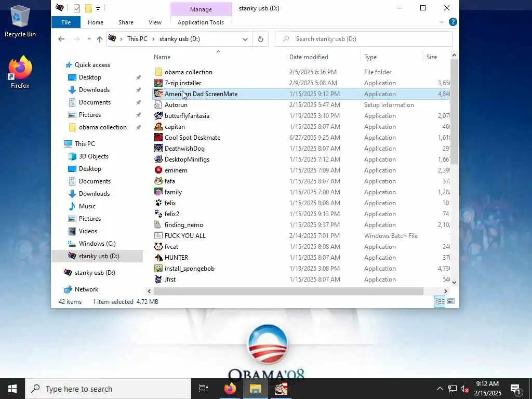Image resolution: width=532 pixels, height=399 pixels.
Task: Open Help with the question mark icon
Action: 453,22
